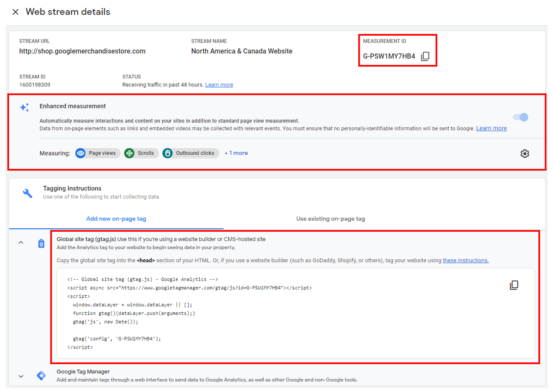Click the Enhanced measurement heading

point(73,106)
